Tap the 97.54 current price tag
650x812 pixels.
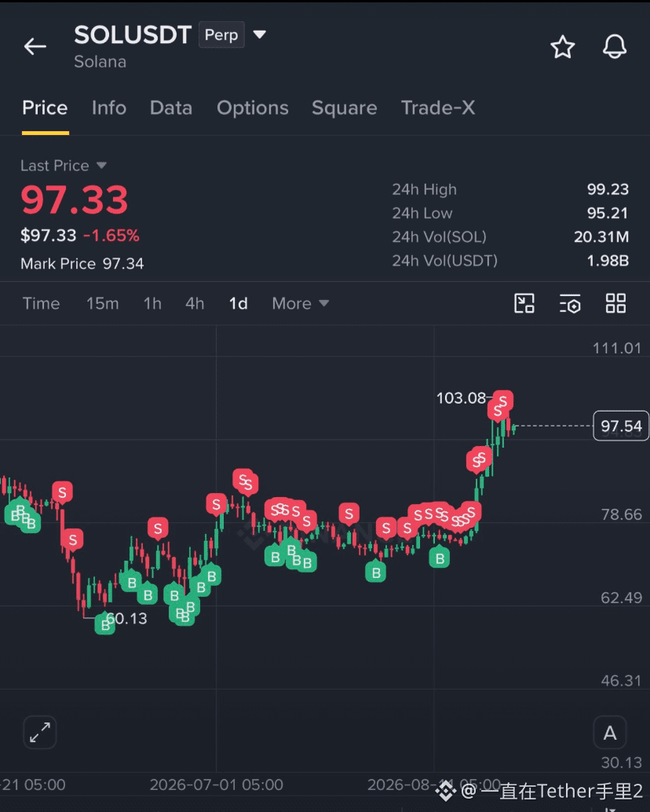pos(620,426)
